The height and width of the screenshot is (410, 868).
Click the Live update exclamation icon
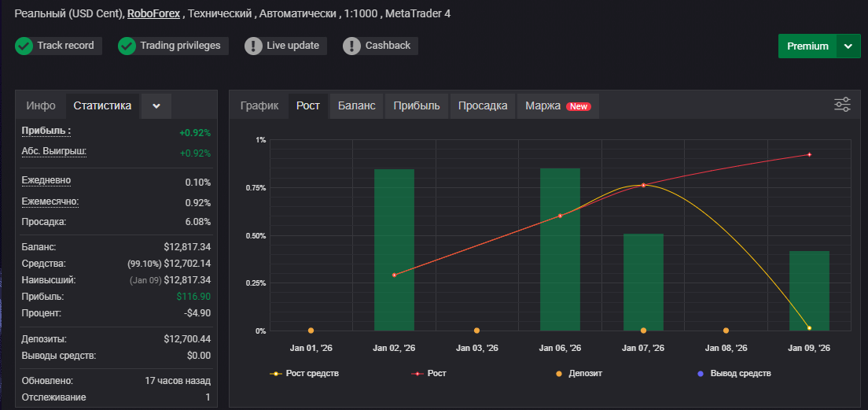253,46
